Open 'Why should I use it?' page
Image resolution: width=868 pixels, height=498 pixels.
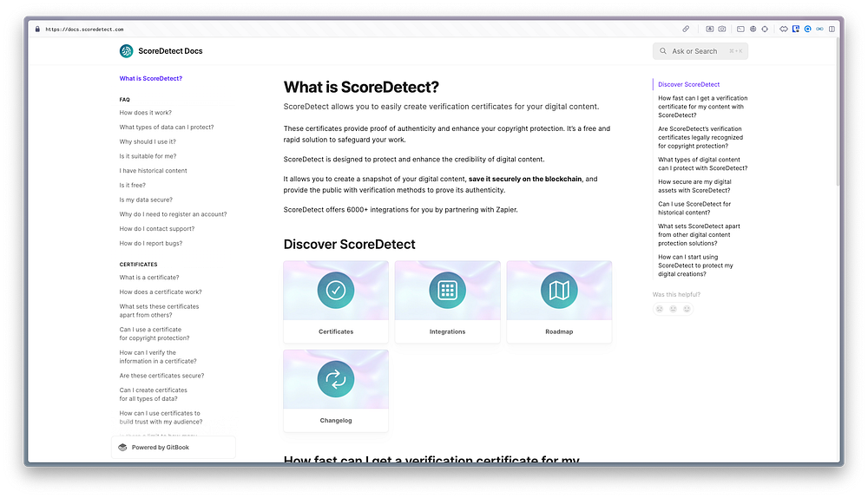[x=148, y=141]
